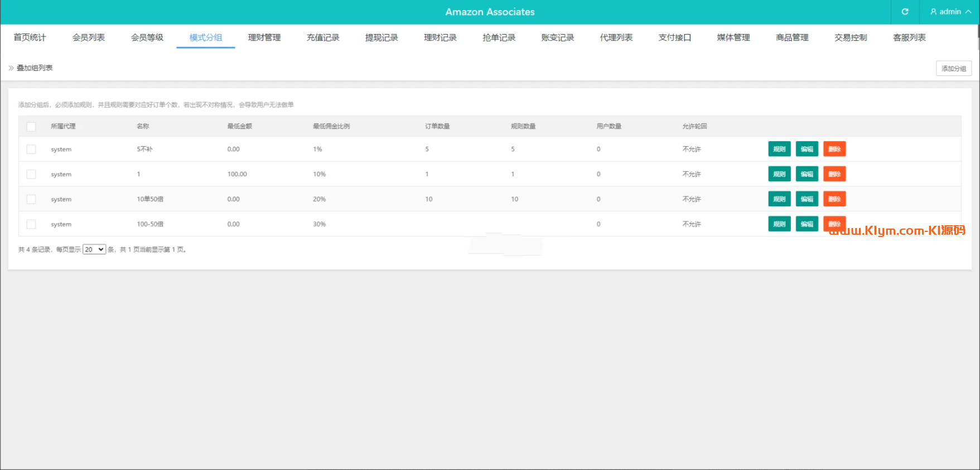
Task: Open 规则 for the 100-50倍 group
Action: click(779, 224)
